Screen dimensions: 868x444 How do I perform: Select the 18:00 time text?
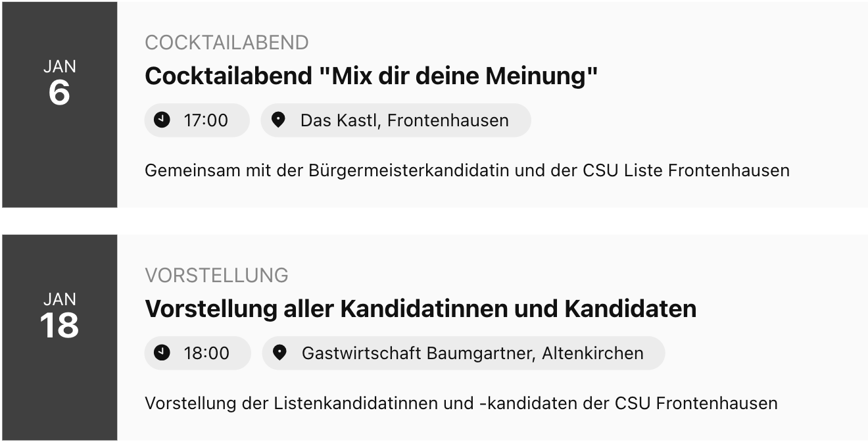tap(206, 353)
